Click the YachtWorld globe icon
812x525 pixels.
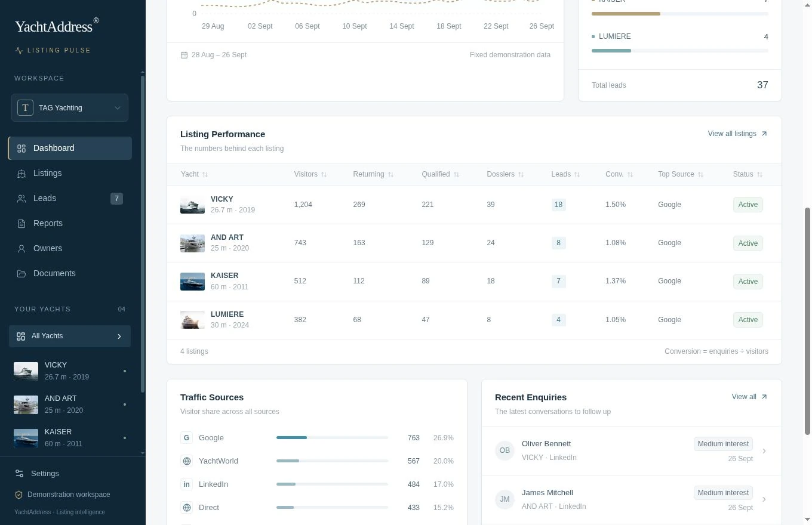(x=186, y=461)
